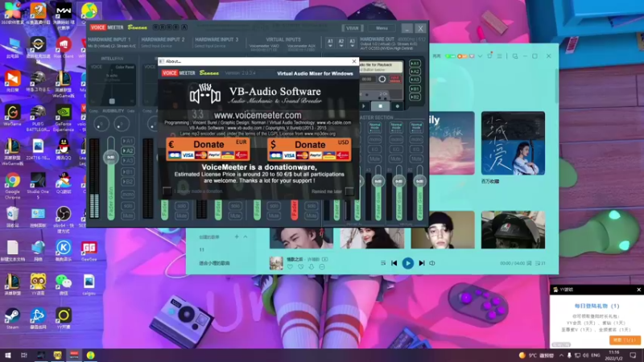Open the Voicemeeter Menu
Image resolution: width=644 pixels, height=362 pixels.
coord(382,28)
